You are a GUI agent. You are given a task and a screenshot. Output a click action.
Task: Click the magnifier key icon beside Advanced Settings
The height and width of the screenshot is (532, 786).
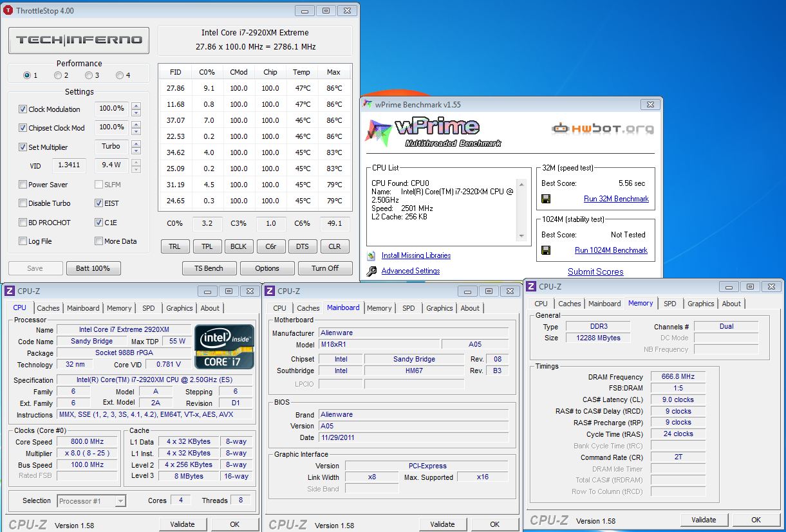pos(371,271)
